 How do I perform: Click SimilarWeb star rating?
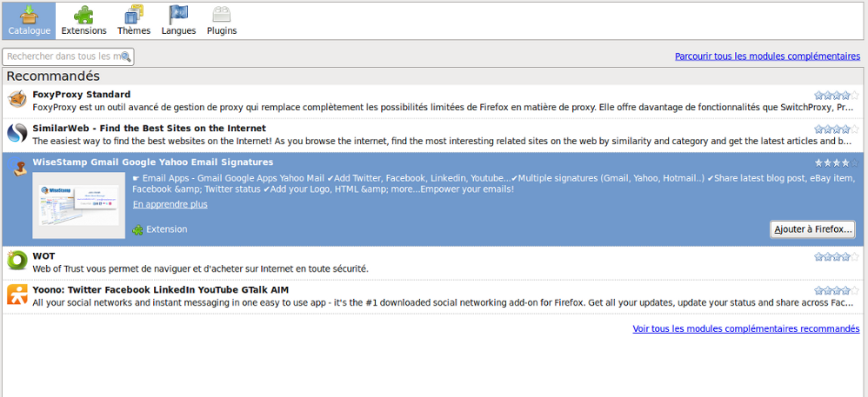[x=837, y=129]
